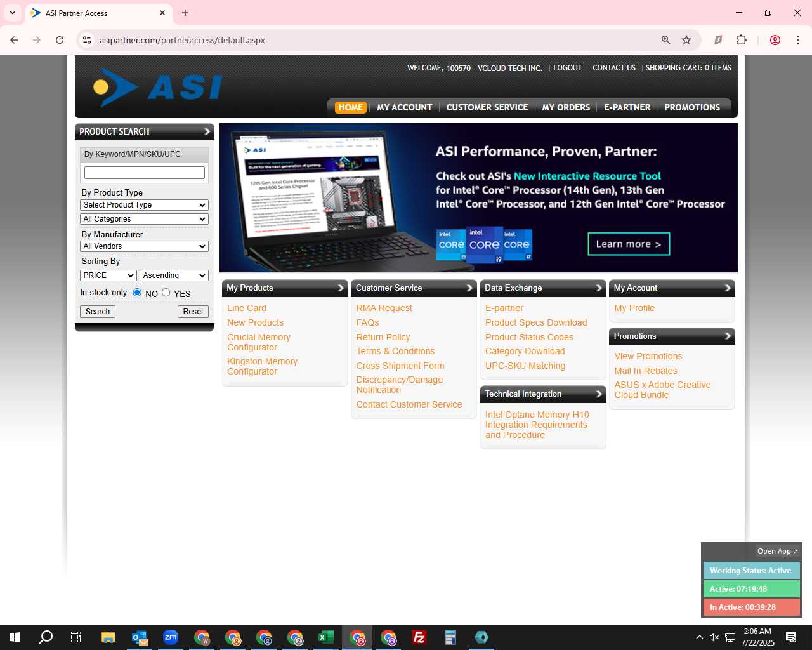Open a new browser tab
The height and width of the screenshot is (650, 812).
(185, 13)
